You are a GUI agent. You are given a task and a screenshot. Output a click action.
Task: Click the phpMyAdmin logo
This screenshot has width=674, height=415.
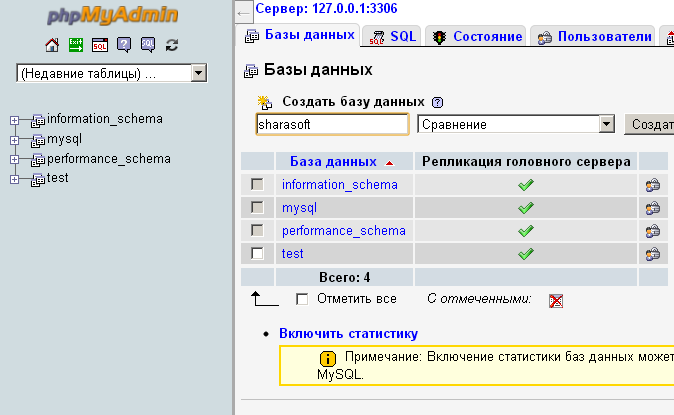pyautogui.click(x=113, y=15)
